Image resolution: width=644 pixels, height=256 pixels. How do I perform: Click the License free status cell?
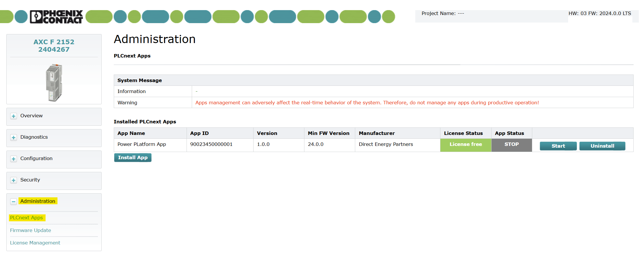pos(466,145)
